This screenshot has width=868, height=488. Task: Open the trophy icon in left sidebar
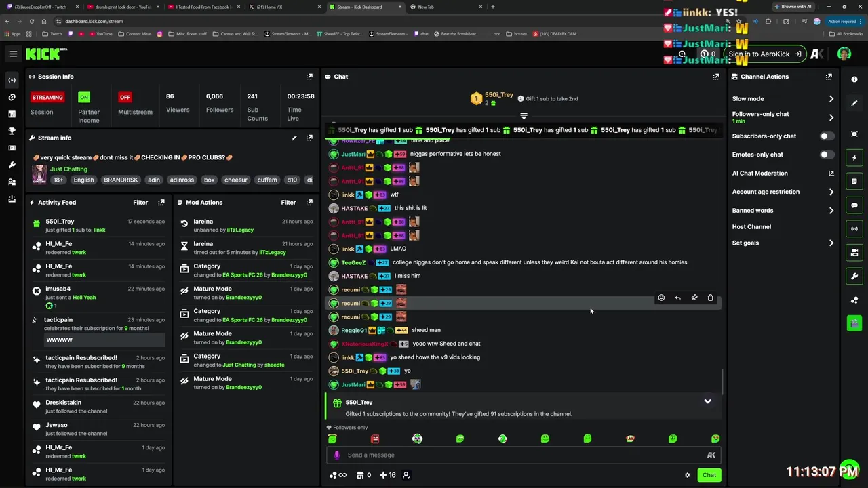pos(12,131)
